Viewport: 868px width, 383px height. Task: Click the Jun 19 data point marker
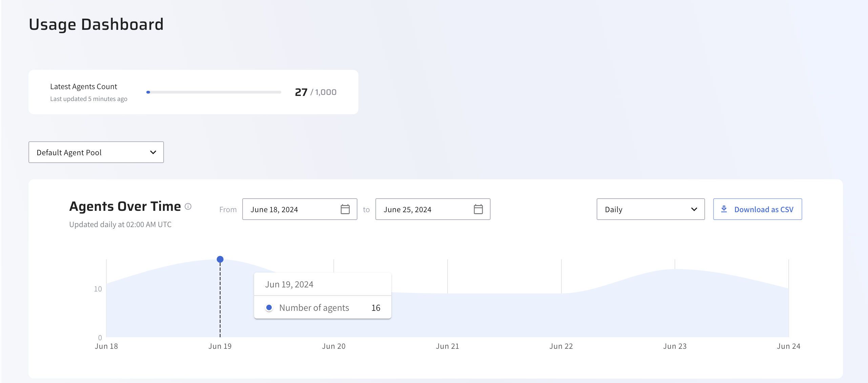220,259
